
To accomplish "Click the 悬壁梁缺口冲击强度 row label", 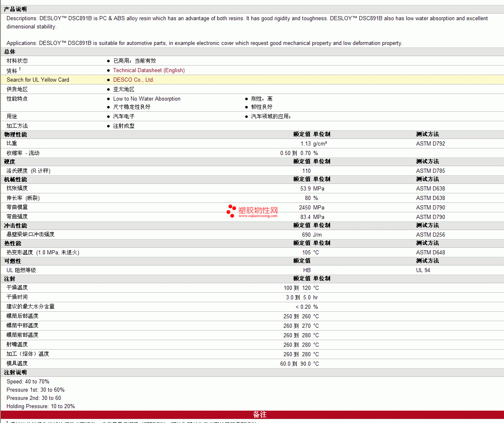I will coord(30,235).
